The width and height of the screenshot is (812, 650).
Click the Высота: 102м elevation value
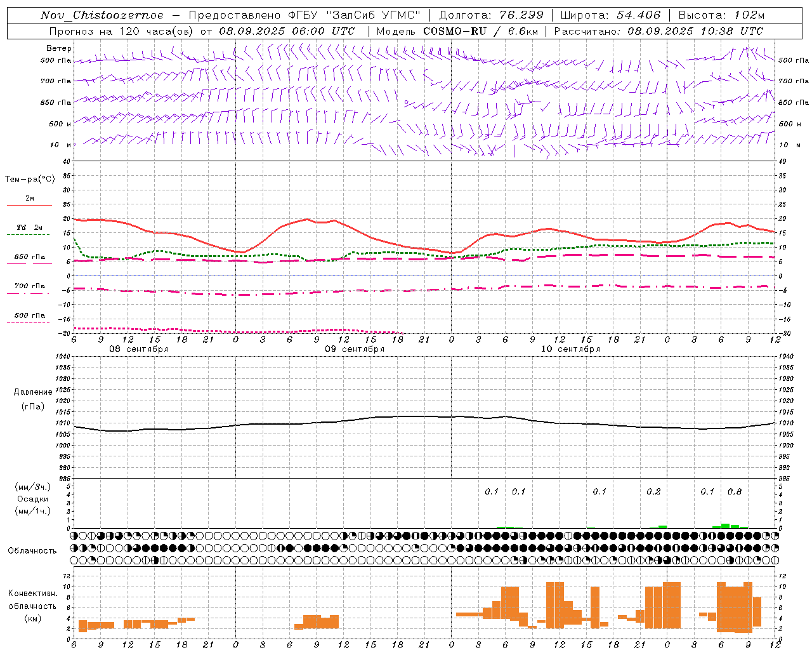coord(722,15)
